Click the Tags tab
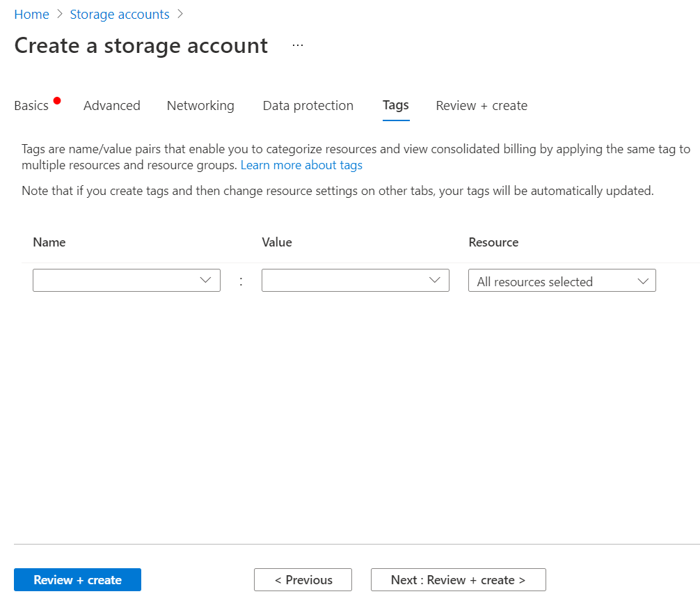700x610 pixels. pyautogui.click(x=396, y=105)
